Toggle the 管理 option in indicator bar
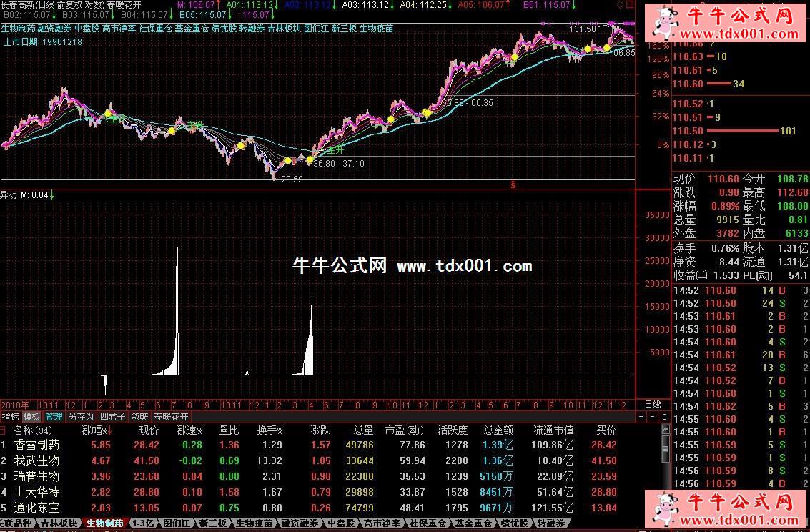The width and height of the screenshot is (810, 532). 54,416
